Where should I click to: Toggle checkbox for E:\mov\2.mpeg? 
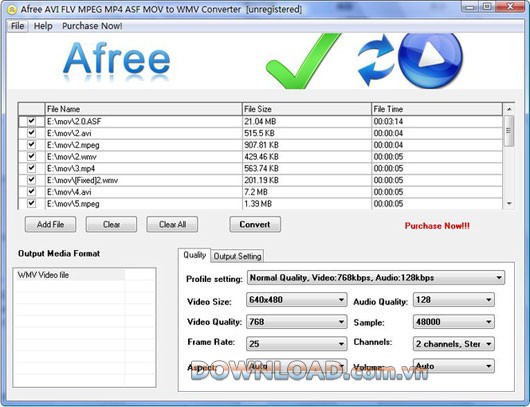31,144
